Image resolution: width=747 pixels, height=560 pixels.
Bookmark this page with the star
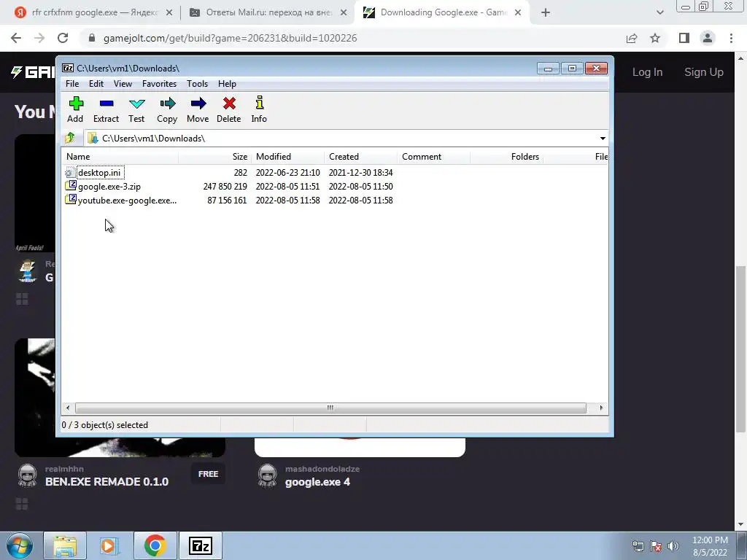pos(655,38)
